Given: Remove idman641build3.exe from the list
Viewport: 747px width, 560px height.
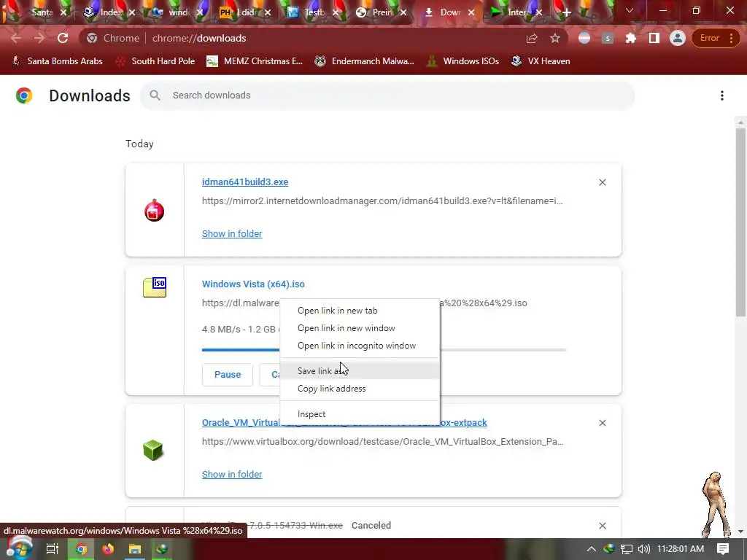Looking at the screenshot, I should [x=602, y=182].
